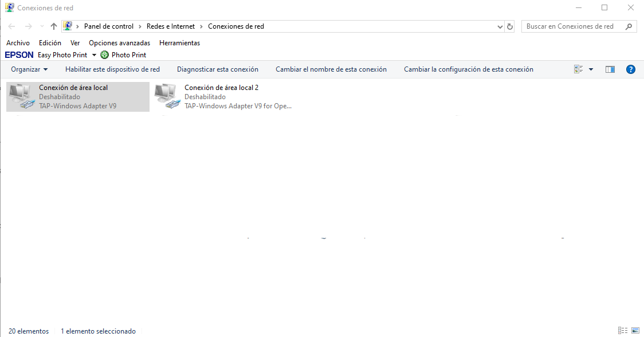Open the help question mark icon
This screenshot has width=644, height=337.
631,69
